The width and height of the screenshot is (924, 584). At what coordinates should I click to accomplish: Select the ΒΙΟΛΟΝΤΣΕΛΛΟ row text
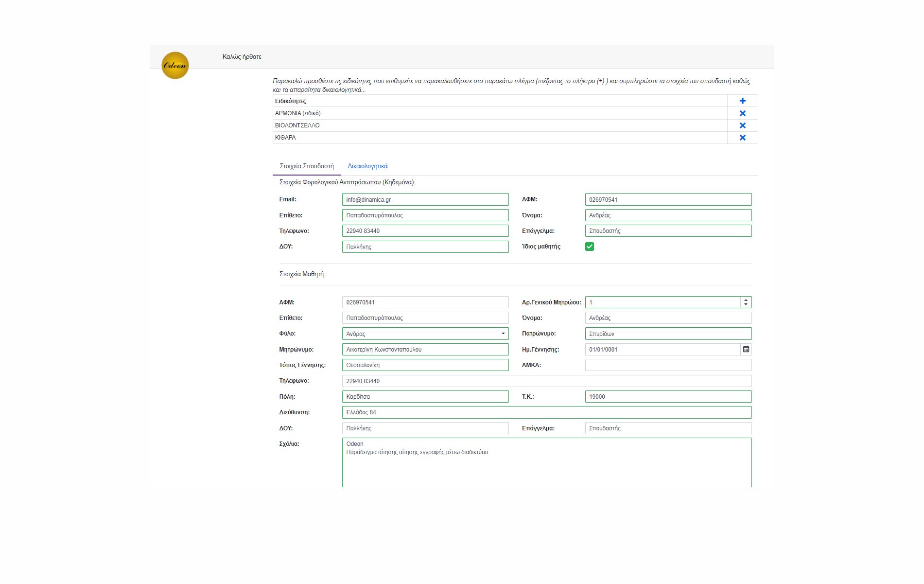[x=297, y=125]
